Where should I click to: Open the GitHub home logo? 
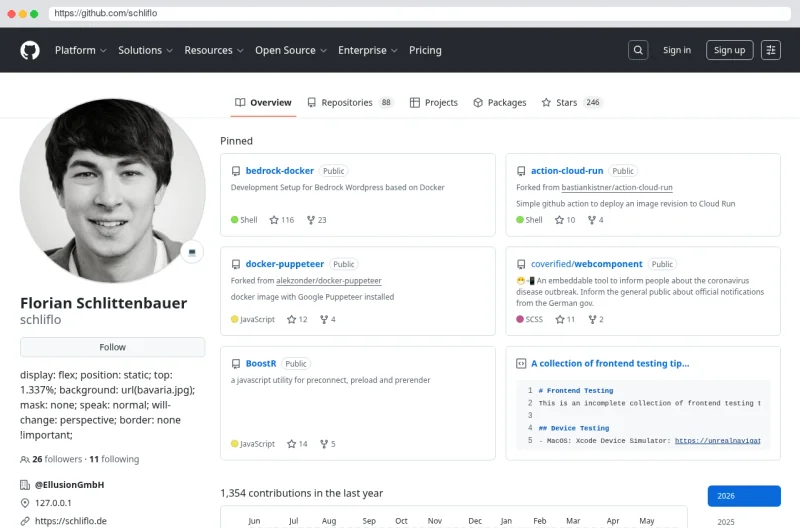[30, 50]
